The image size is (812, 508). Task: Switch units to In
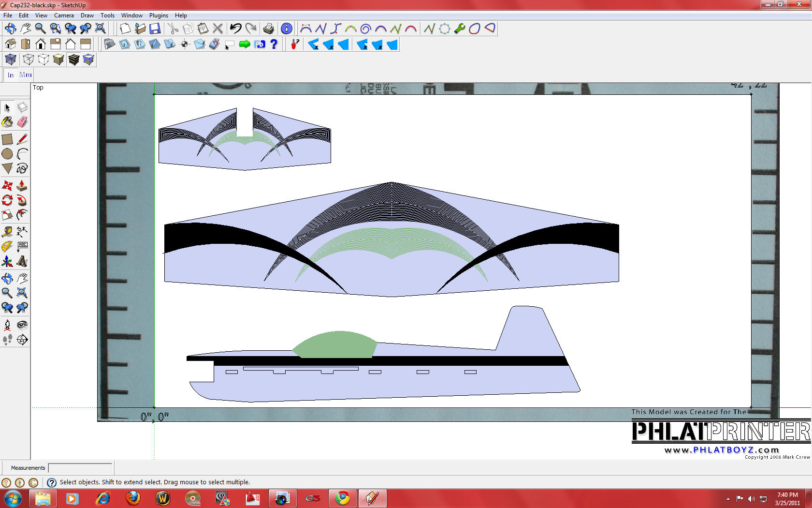[x=11, y=75]
